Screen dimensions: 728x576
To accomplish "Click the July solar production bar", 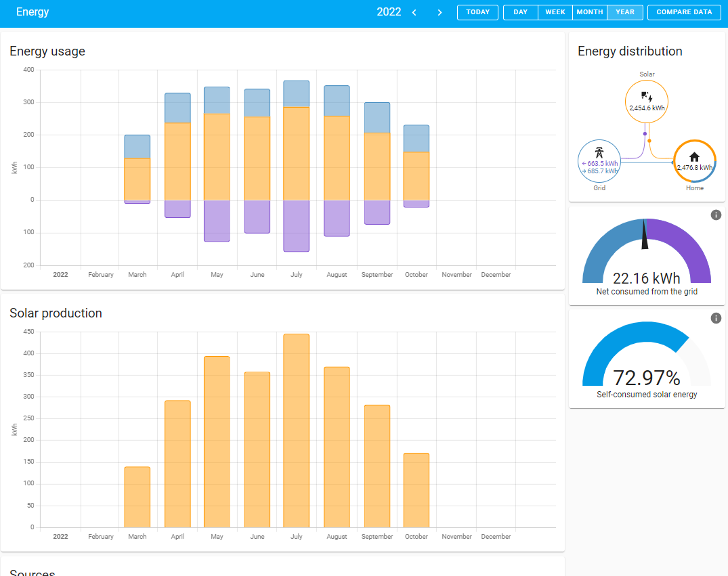I will [296, 430].
